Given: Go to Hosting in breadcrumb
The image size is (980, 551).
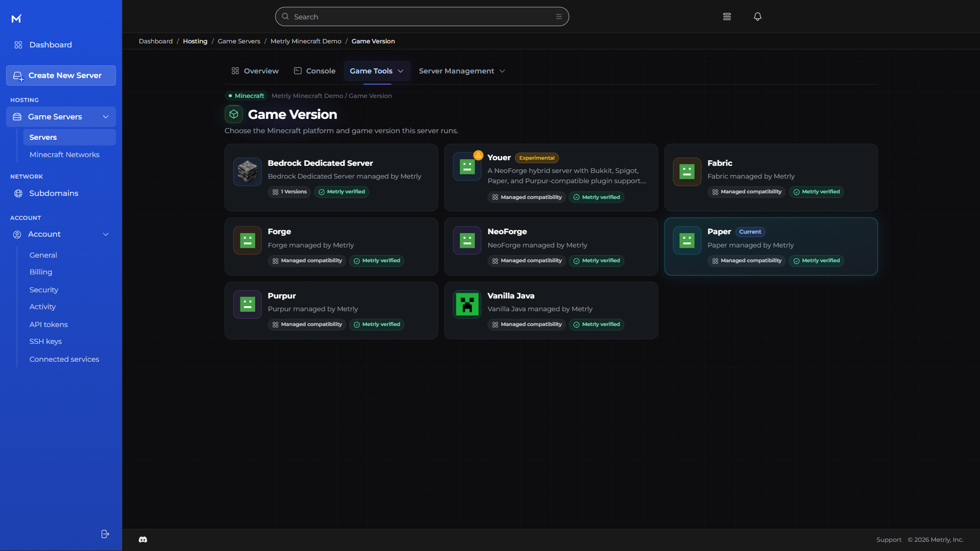Looking at the screenshot, I should (x=195, y=41).
